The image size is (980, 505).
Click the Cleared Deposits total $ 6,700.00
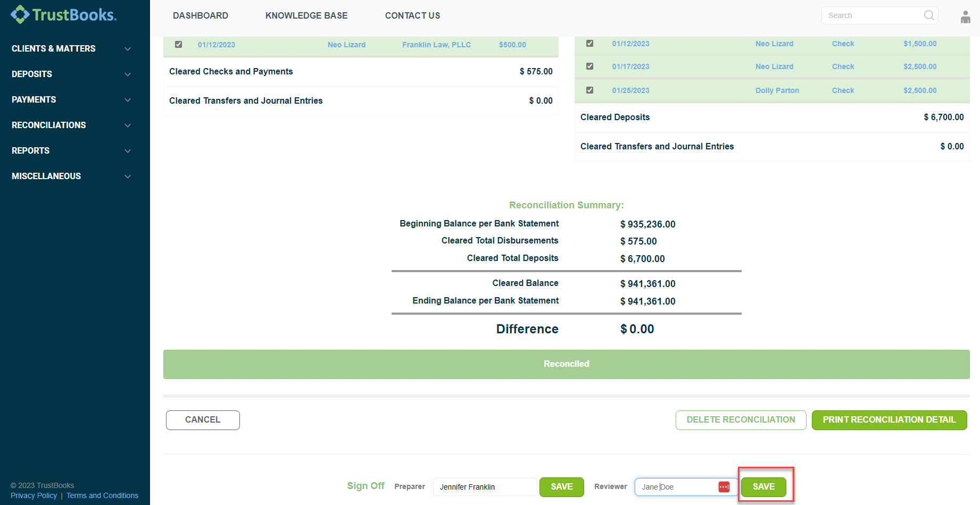coord(944,117)
